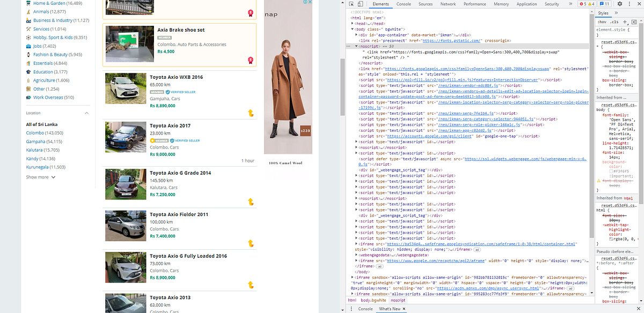Expand the noscript element node
This screenshot has width=644, height=313.
(356, 46)
